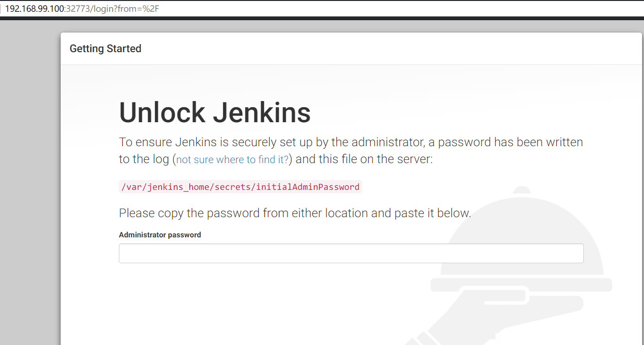Click the browser address bar URL
Image resolution: width=644 pixels, height=345 pixels.
82,8
